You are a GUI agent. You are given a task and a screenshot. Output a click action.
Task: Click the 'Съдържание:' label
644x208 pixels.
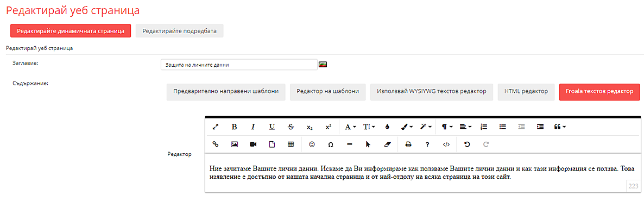click(x=31, y=84)
